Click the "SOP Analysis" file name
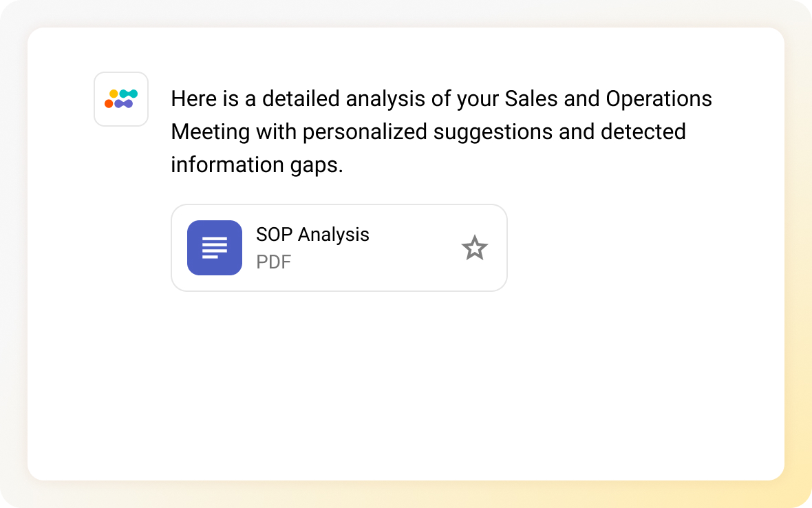The image size is (812, 508). [x=312, y=235]
